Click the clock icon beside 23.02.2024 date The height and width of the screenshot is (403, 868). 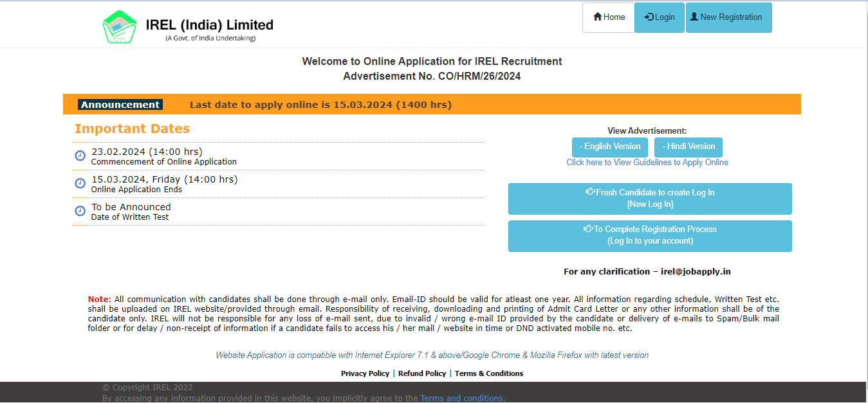click(80, 156)
